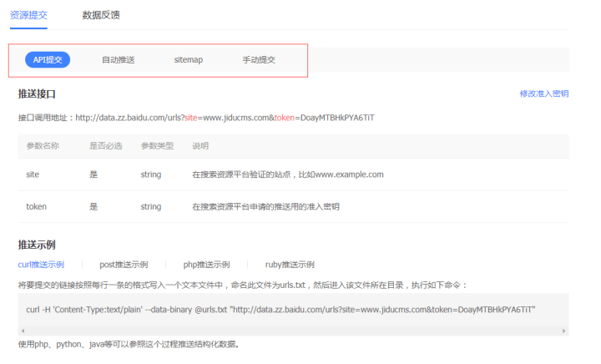View the ruby推送示例 example
This screenshot has height=364, width=601.
pos(290,265)
